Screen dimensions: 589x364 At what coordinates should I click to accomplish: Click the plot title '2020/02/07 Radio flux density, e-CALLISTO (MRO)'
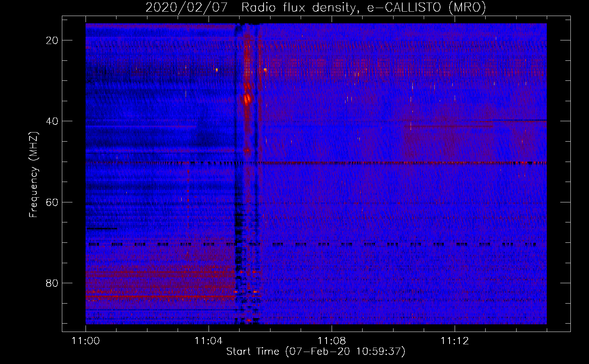[x=316, y=7]
